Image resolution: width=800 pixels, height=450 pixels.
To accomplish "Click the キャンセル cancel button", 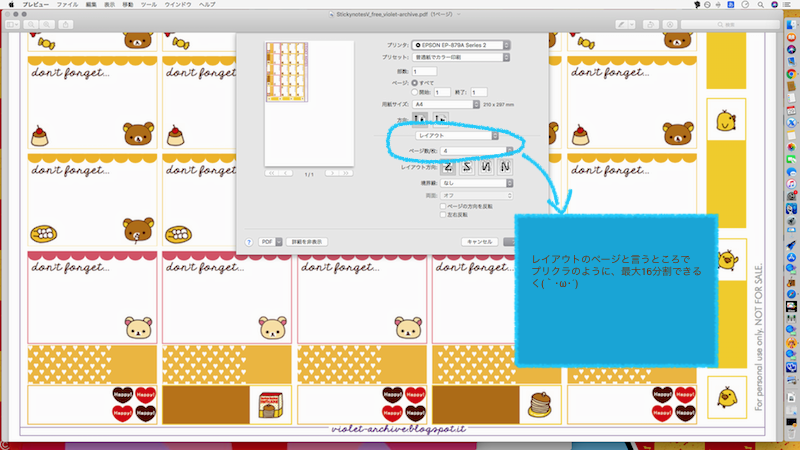I will coord(480,242).
